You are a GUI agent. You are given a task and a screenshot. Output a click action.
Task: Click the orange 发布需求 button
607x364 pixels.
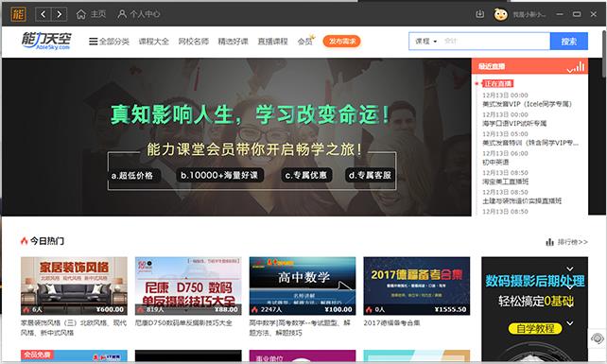point(341,41)
